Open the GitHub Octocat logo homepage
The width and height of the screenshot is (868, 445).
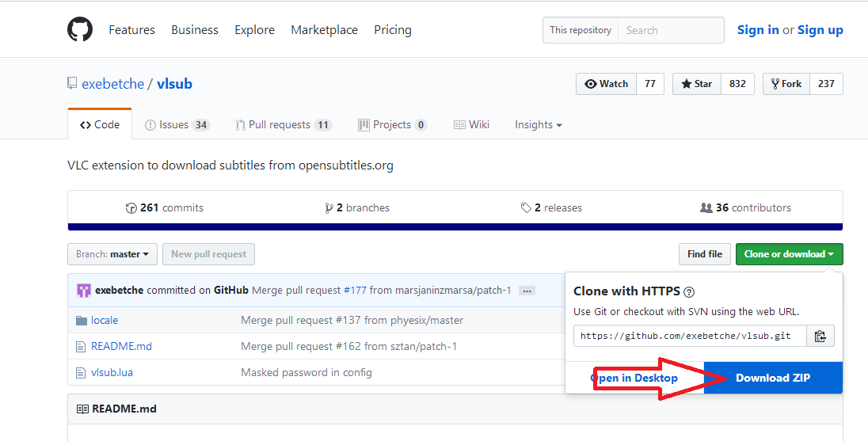point(80,29)
